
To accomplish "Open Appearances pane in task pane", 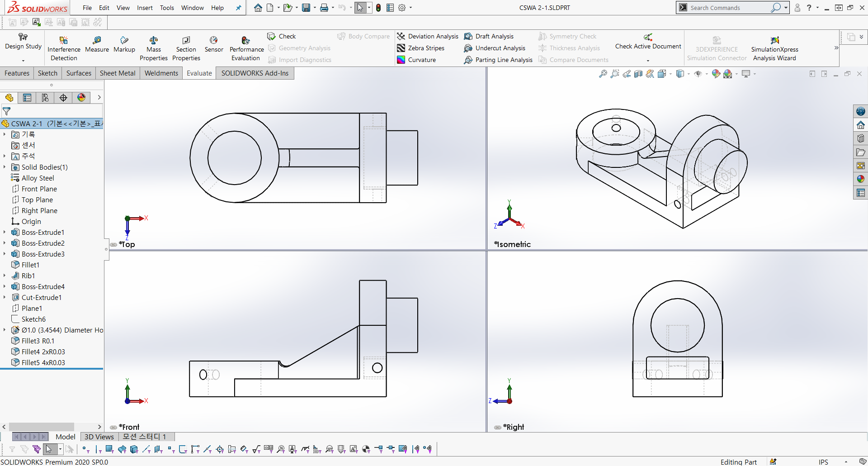I will (x=861, y=179).
